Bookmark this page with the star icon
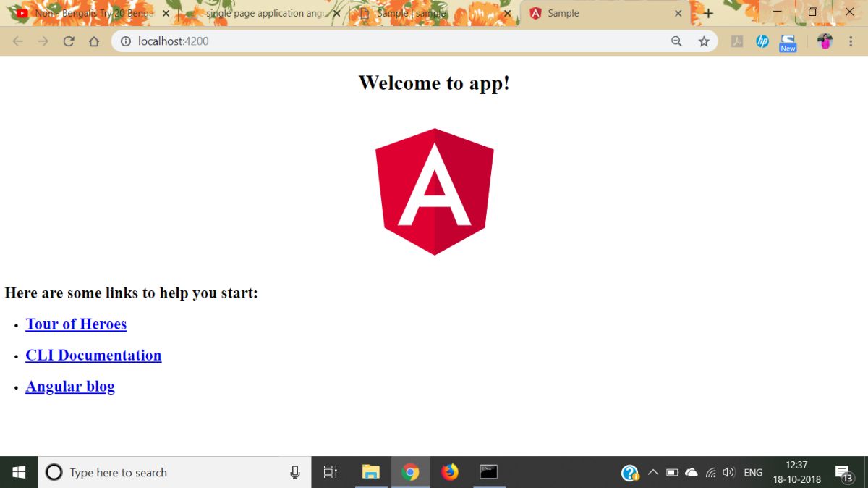The height and width of the screenshot is (488, 868). [x=704, y=41]
